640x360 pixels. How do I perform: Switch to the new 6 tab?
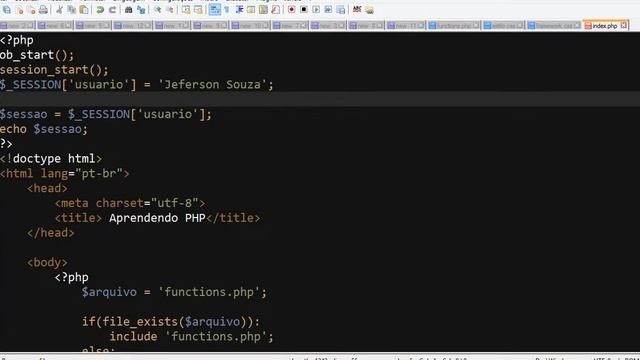click(55, 26)
